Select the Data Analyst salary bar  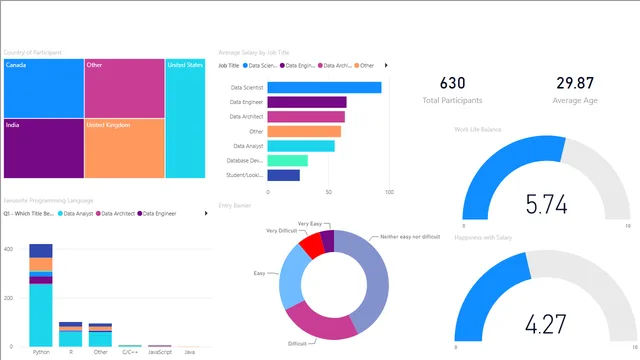(301, 146)
